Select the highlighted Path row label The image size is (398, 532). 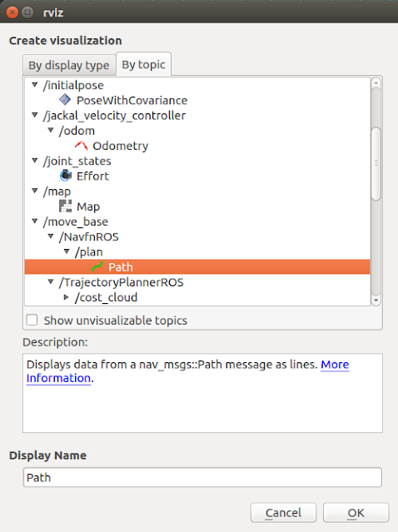point(121,267)
